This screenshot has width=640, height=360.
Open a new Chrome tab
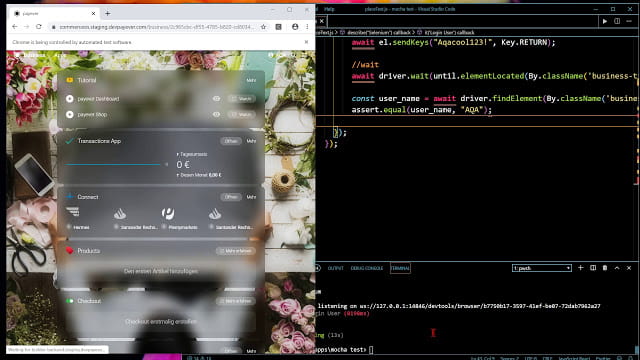click(x=107, y=13)
